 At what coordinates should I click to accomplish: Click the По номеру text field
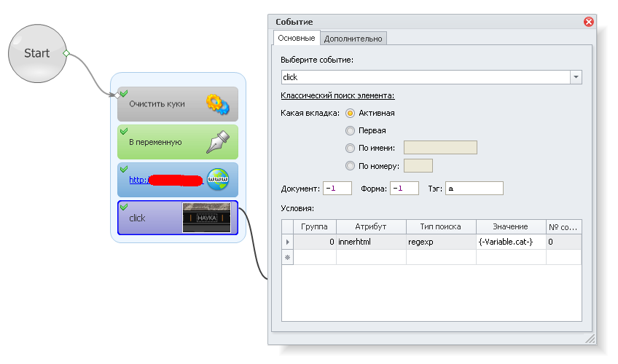click(x=418, y=166)
